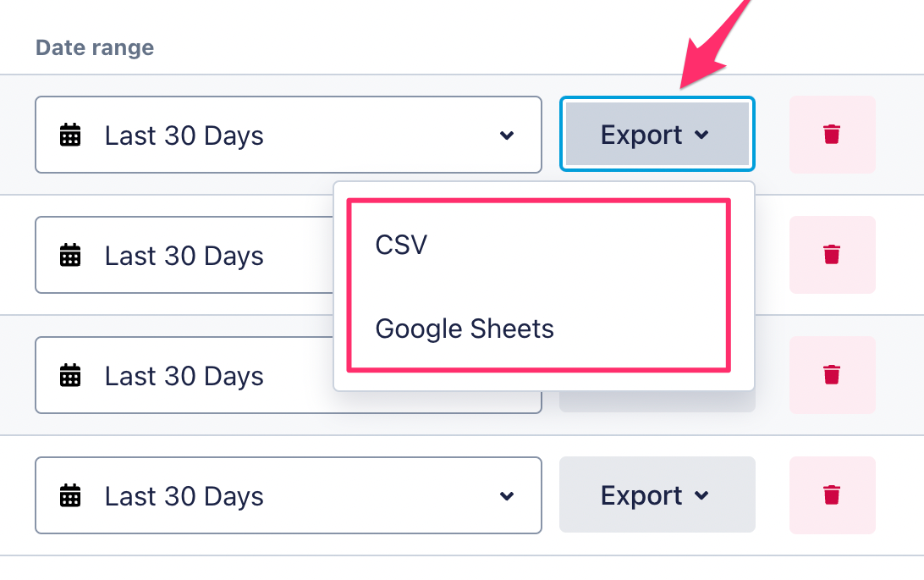Screen dimensions: 924x580
Task: Expand bottom row's date range chevron
Action: tap(507, 496)
